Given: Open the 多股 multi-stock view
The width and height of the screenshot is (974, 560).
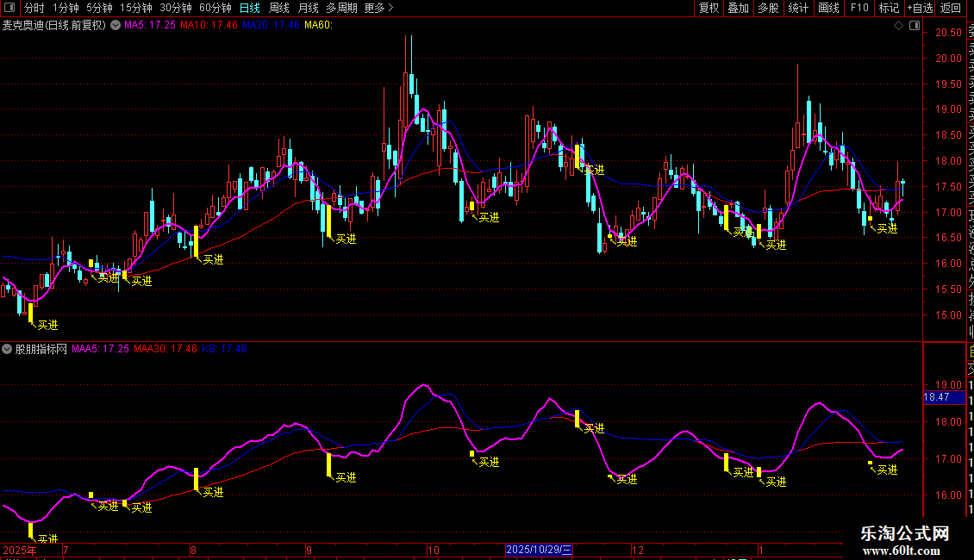Looking at the screenshot, I should coord(768,8).
